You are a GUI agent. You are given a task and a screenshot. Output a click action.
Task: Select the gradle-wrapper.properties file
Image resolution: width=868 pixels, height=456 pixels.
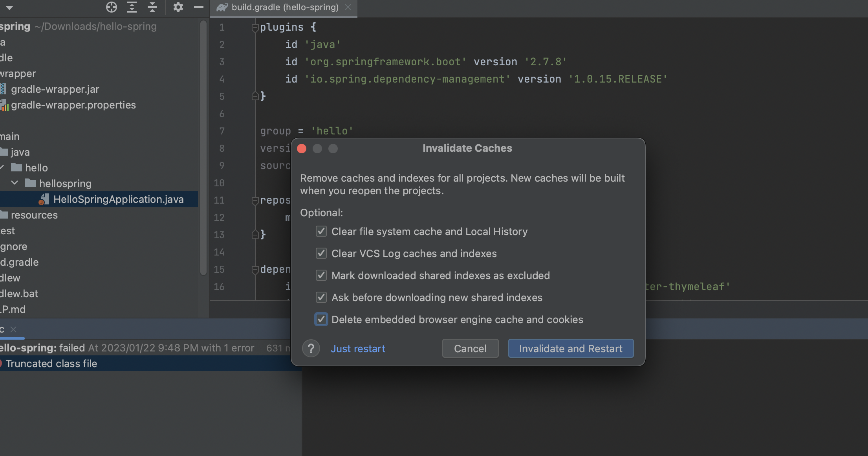pyautogui.click(x=73, y=105)
